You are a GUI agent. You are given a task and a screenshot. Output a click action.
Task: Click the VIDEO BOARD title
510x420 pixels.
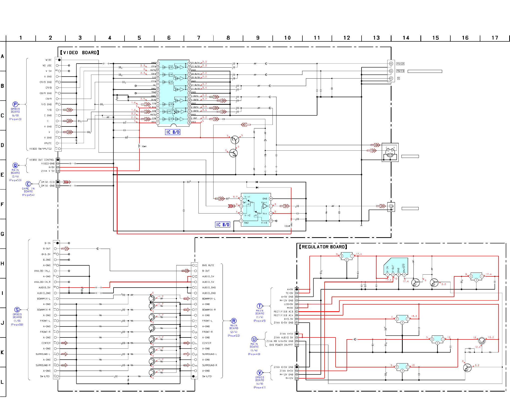(80, 53)
